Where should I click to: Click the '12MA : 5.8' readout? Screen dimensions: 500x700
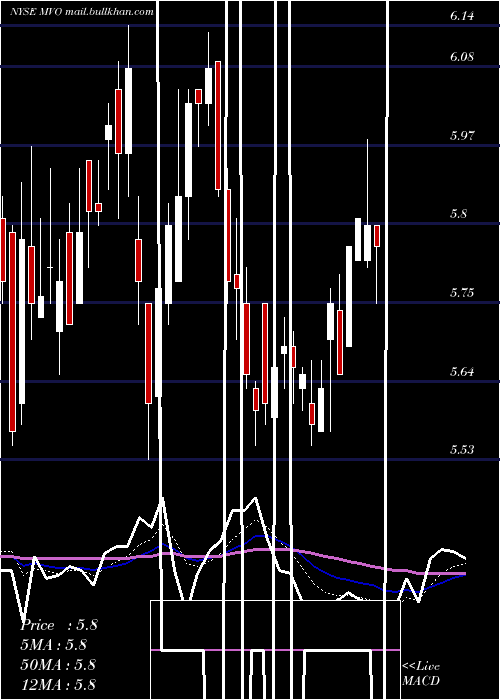click(x=58, y=685)
